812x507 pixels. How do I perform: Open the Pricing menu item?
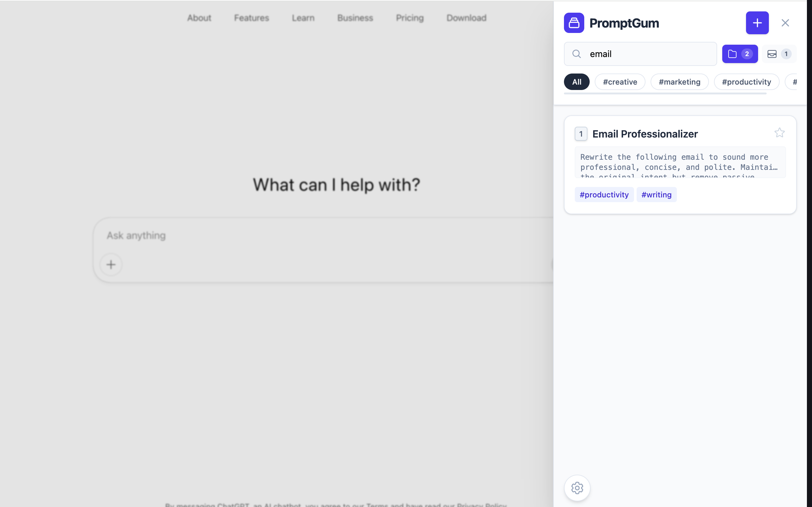point(409,18)
